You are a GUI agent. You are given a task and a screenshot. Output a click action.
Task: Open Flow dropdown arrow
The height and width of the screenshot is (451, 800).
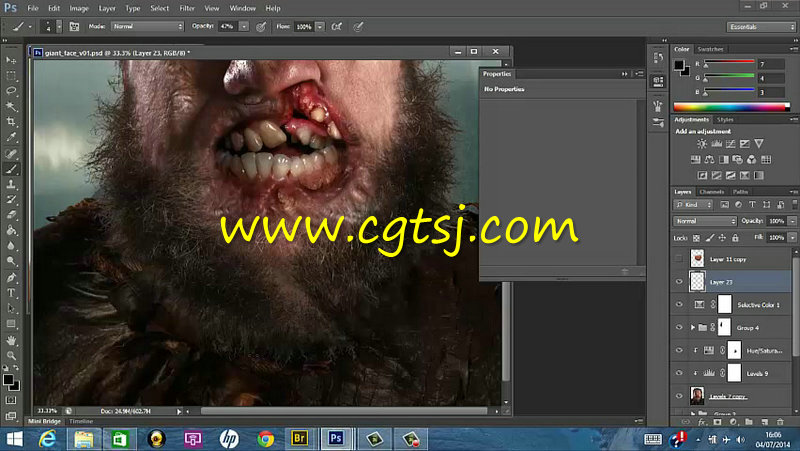pos(319,26)
